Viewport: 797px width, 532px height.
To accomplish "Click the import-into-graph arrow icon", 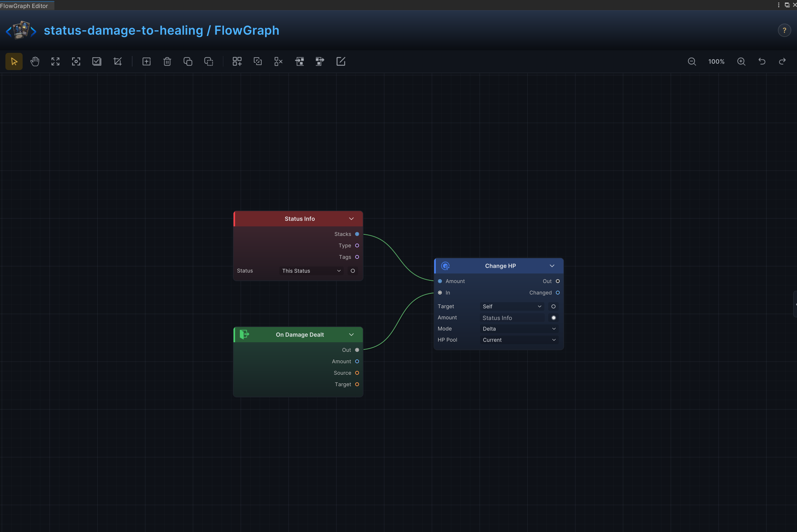I will [299, 61].
